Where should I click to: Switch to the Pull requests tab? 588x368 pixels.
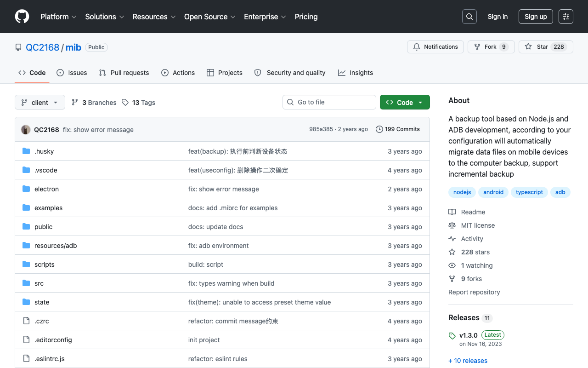(x=124, y=73)
